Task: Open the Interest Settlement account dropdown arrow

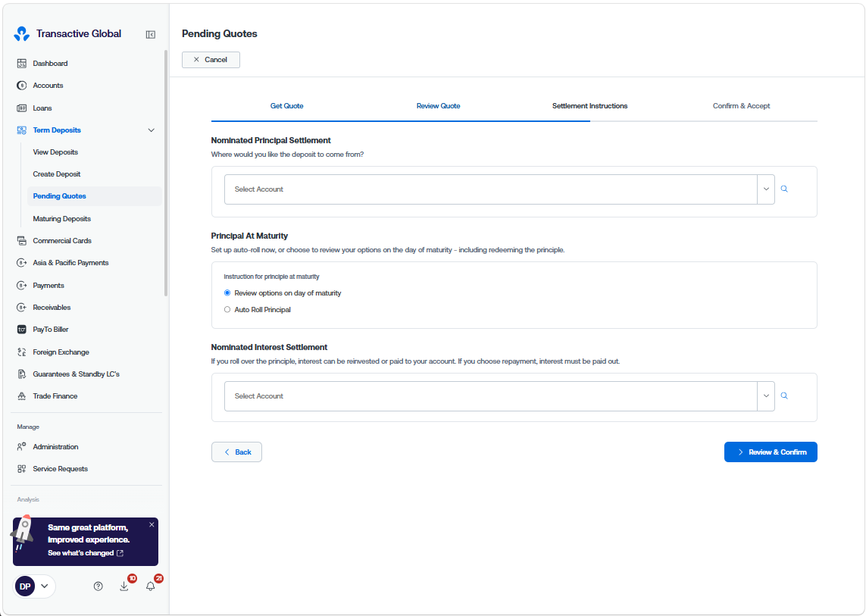Action: coord(766,396)
